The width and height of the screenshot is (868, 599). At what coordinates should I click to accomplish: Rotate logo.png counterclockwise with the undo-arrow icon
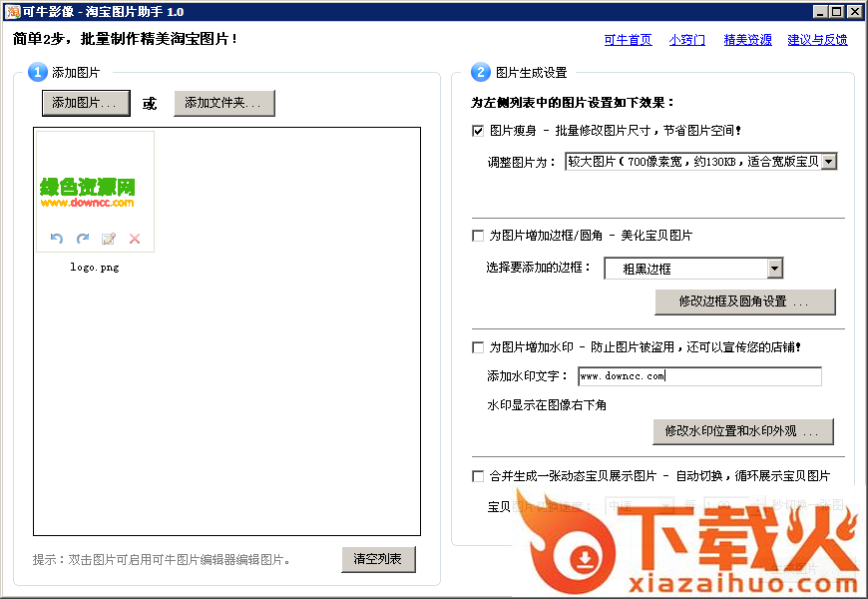click(57, 239)
